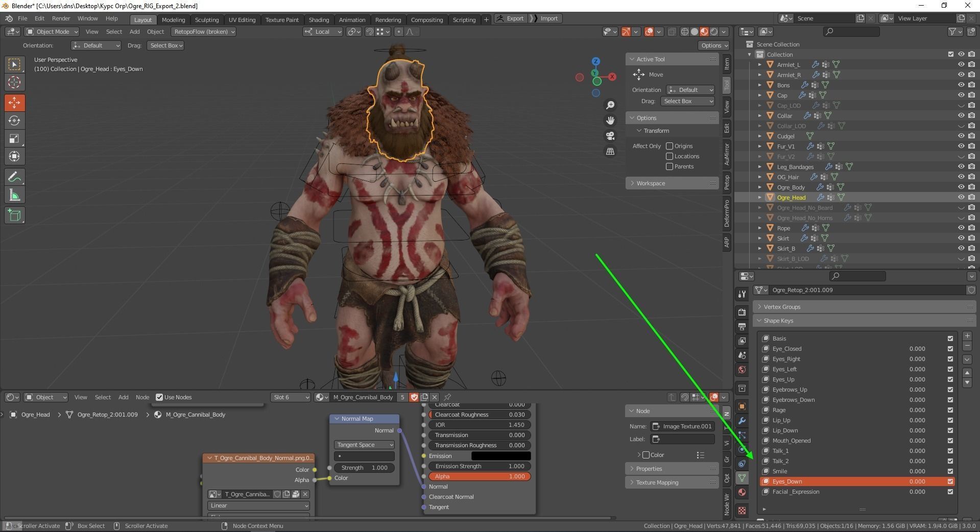
Task: Select the Add Cube tool
Action: (14, 215)
